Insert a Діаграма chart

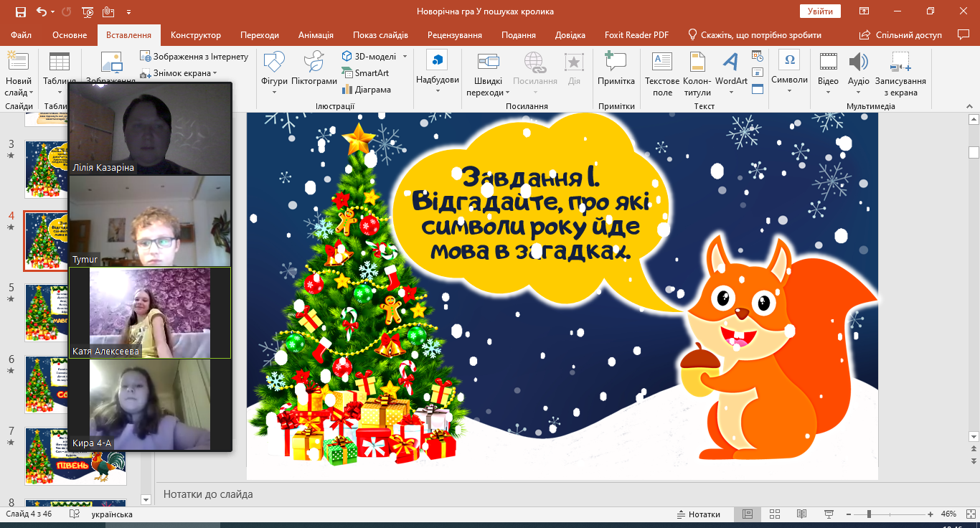(x=367, y=90)
